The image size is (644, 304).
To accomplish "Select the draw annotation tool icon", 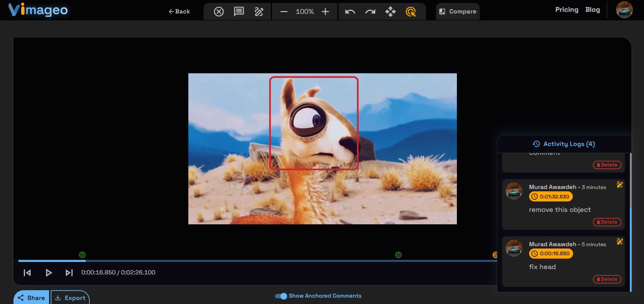I will (259, 12).
